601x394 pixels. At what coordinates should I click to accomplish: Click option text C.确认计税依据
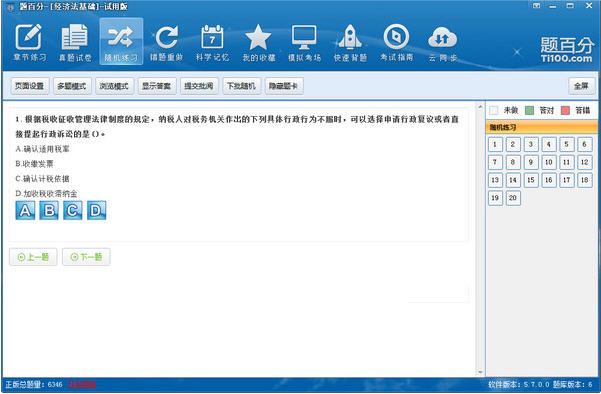tap(43, 179)
